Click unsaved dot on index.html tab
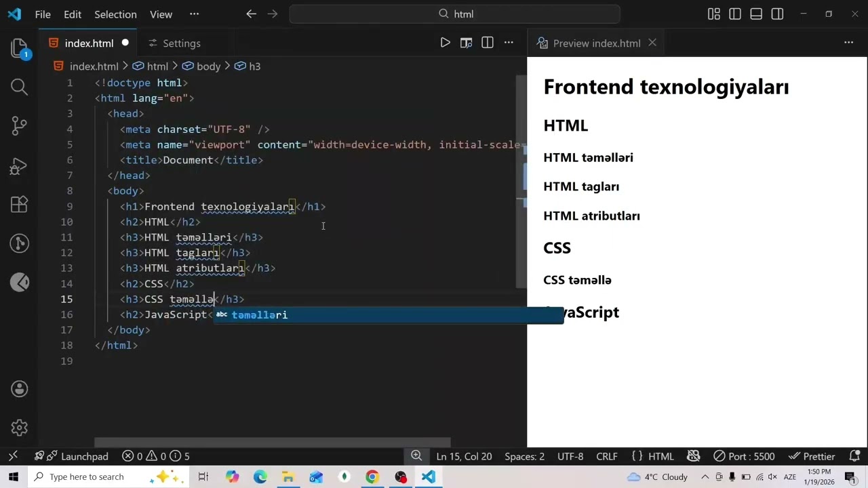868x488 pixels. (x=125, y=43)
